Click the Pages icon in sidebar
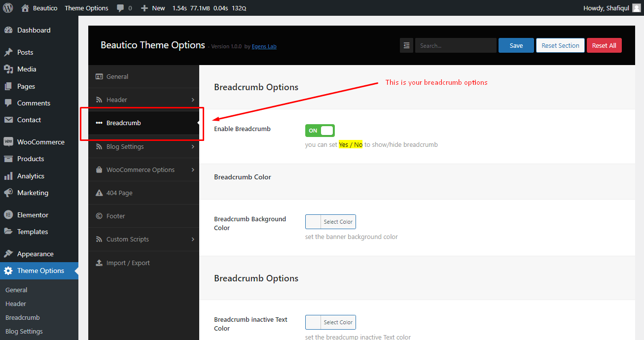 pos(8,86)
